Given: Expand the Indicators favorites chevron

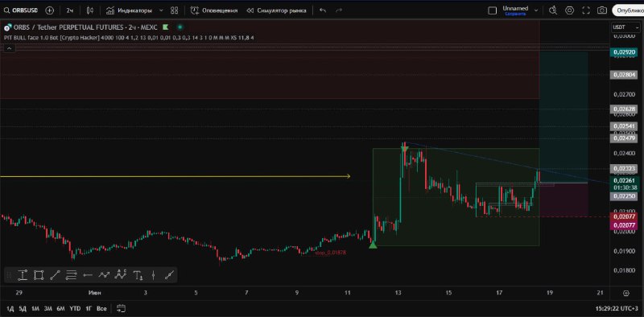Looking at the screenshot, I should tap(161, 10).
